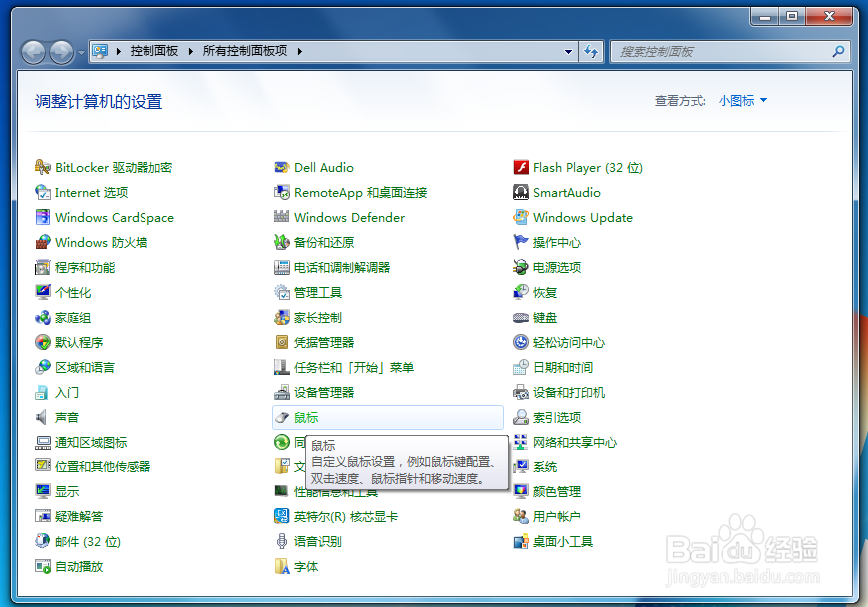Click the 键盘 keyboard icon
Image resolution: width=868 pixels, height=607 pixels.
tap(521, 317)
